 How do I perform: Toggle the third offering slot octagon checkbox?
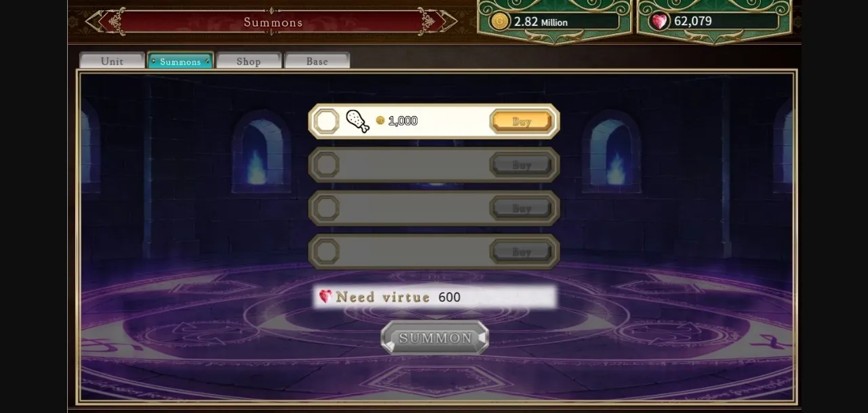point(326,208)
